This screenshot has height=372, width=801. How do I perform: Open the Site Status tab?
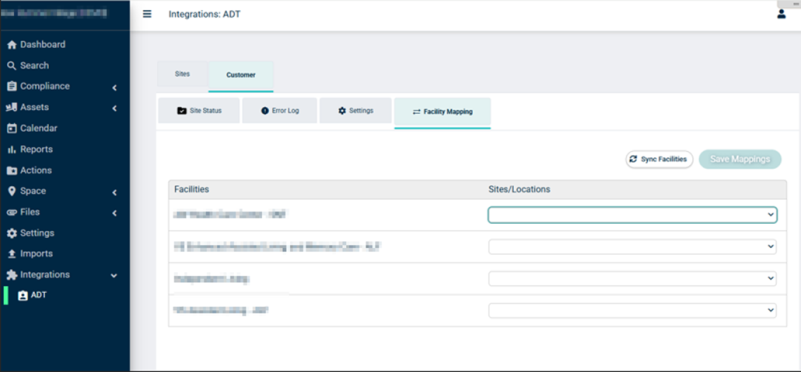(x=199, y=111)
